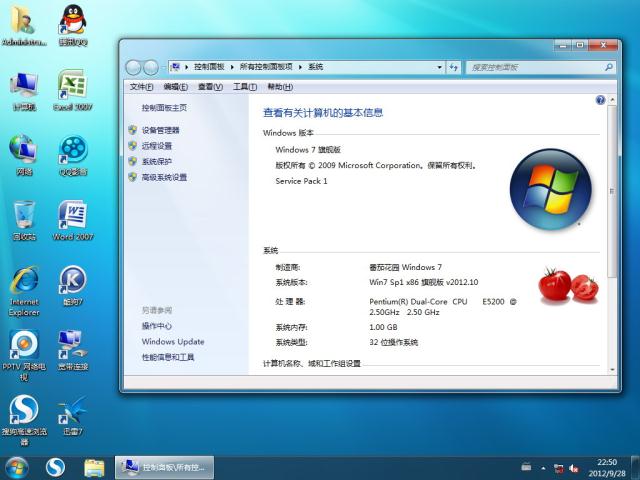Click the keyboard tray icon
640x480 pixels.
[x=527, y=466]
